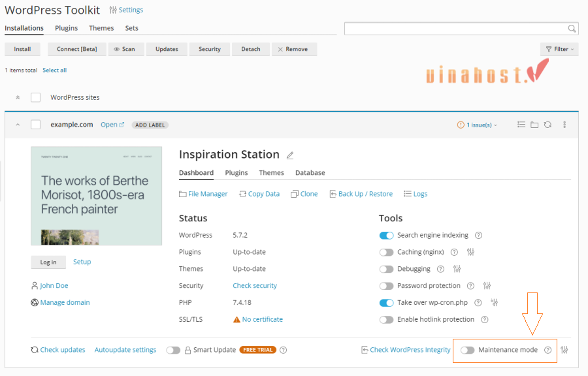588x376 pixels.
Task: Open the site Plugins tab under Inspiration Station
Action: (x=237, y=172)
